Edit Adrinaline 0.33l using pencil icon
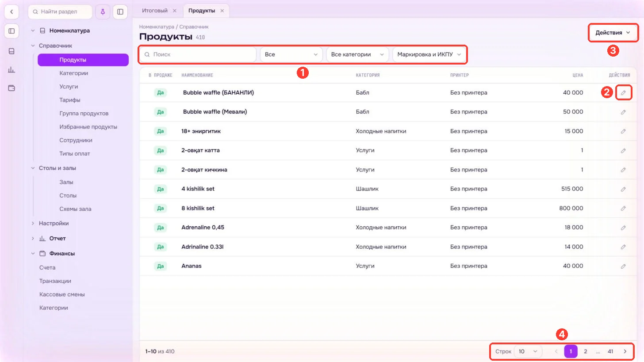 pyautogui.click(x=623, y=247)
